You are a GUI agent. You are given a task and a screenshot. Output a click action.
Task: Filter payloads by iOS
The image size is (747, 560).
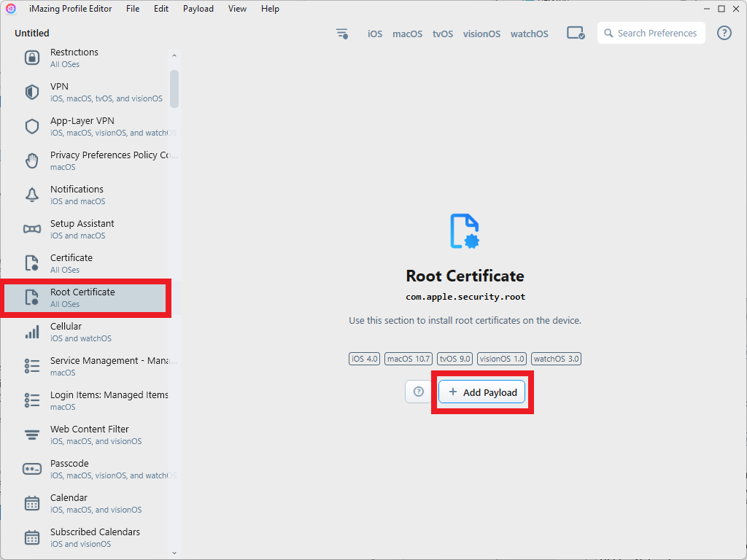(375, 34)
